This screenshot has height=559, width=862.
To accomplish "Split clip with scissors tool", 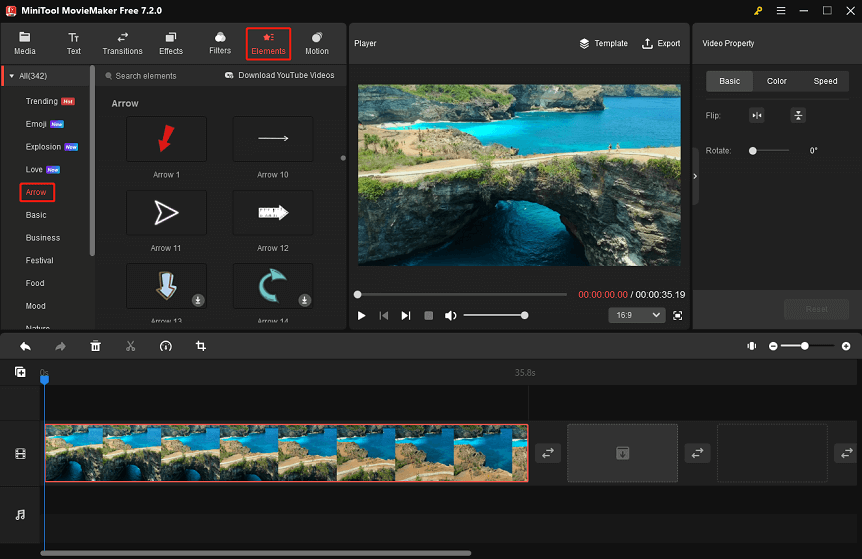I will click(130, 346).
